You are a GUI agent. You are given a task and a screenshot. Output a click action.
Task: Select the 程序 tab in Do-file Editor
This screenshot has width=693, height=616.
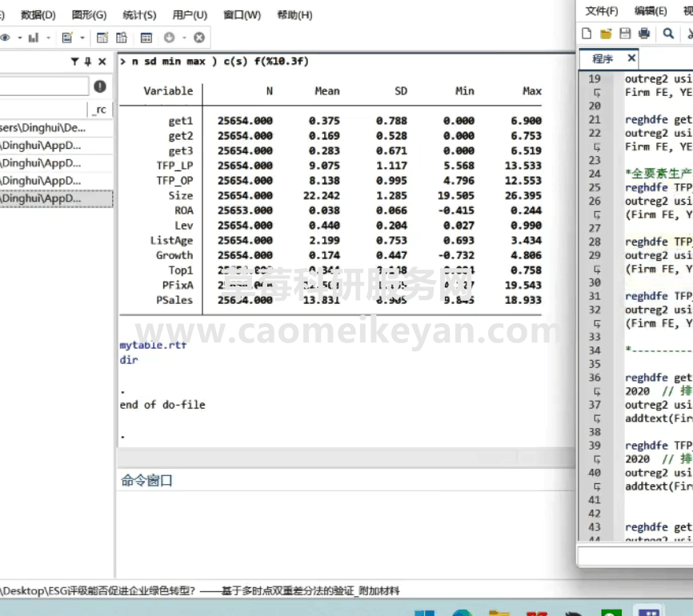click(603, 58)
